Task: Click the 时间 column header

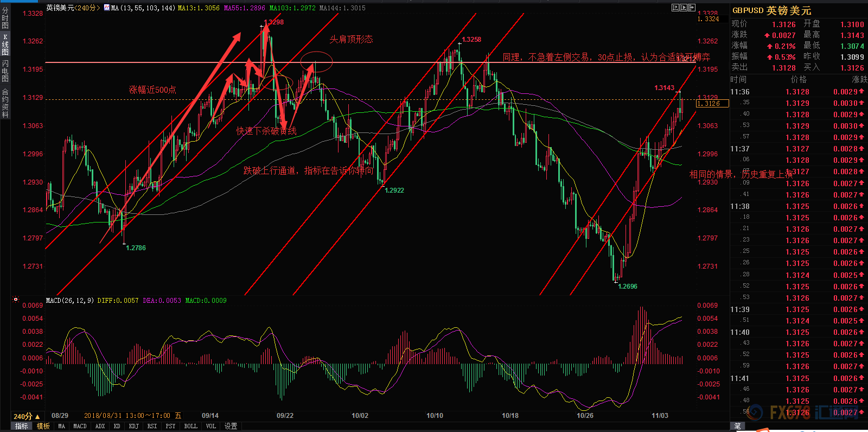Action: pos(738,80)
